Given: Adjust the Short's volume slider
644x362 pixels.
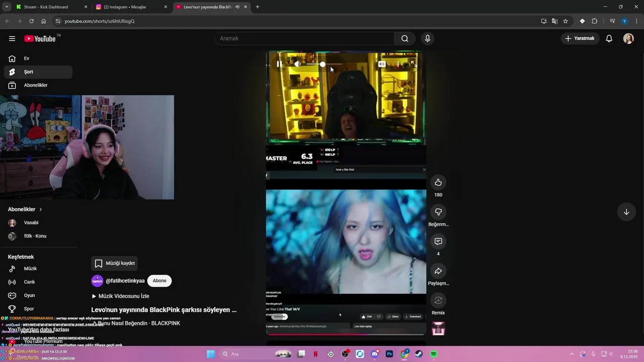Looking at the screenshot, I should click(x=325, y=64).
